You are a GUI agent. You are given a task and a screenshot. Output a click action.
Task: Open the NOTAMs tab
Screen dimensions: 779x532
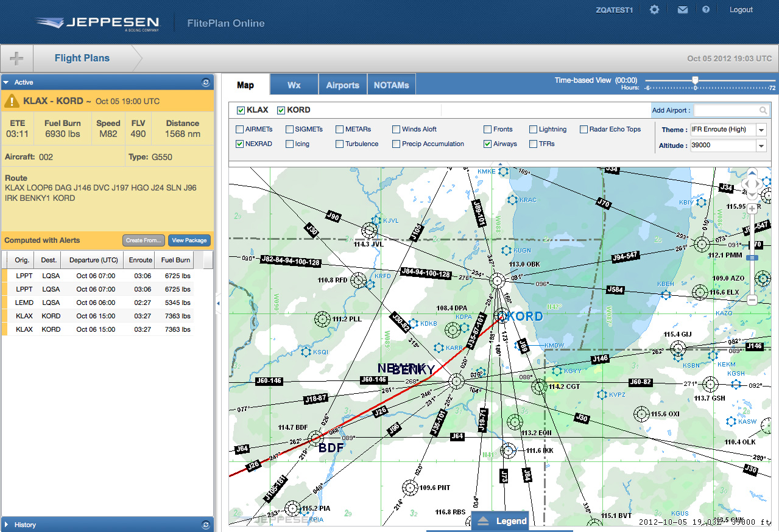point(391,85)
